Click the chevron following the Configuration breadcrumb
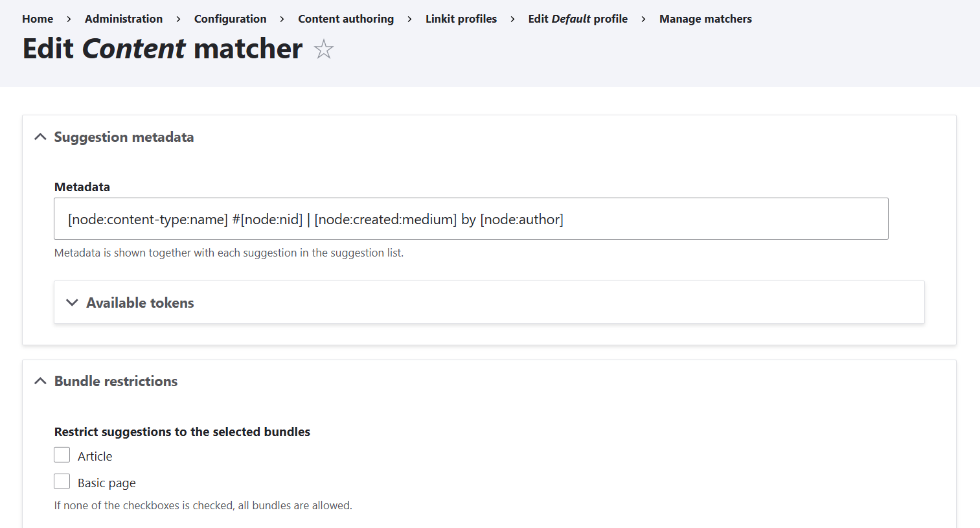The height and width of the screenshot is (528, 980). click(x=281, y=19)
